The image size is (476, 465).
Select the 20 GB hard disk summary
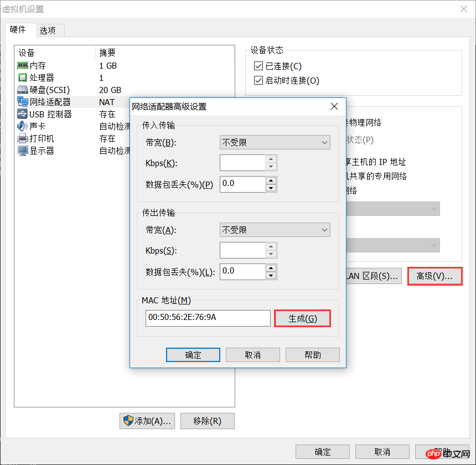[x=110, y=90]
